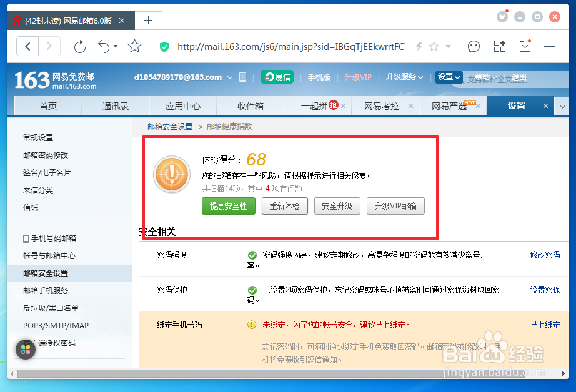Open 帐号与邮箱中心 in the sidebar

click(x=49, y=256)
